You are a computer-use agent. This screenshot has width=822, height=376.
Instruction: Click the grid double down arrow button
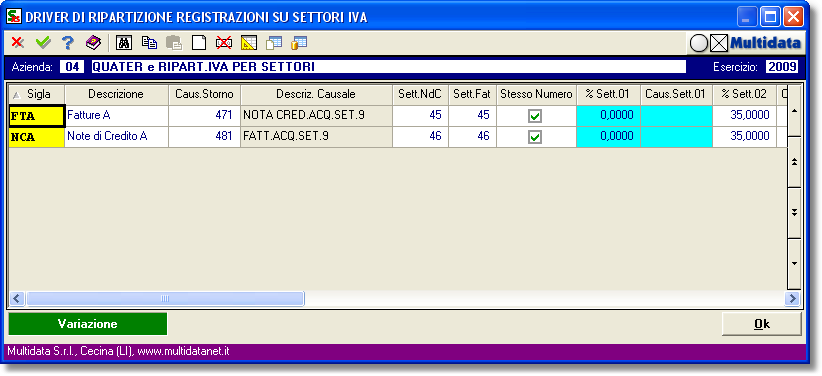click(794, 213)
